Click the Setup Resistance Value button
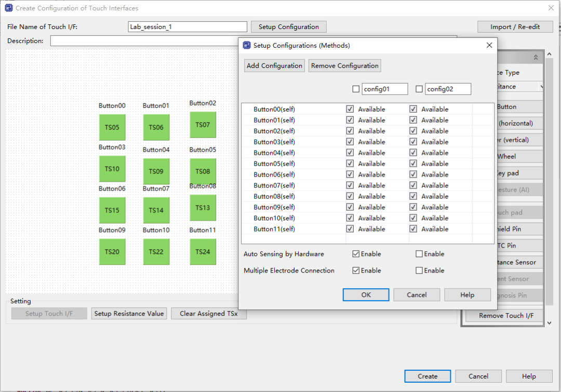The height and width of the screenshot is (392, 561). (129, 313)
